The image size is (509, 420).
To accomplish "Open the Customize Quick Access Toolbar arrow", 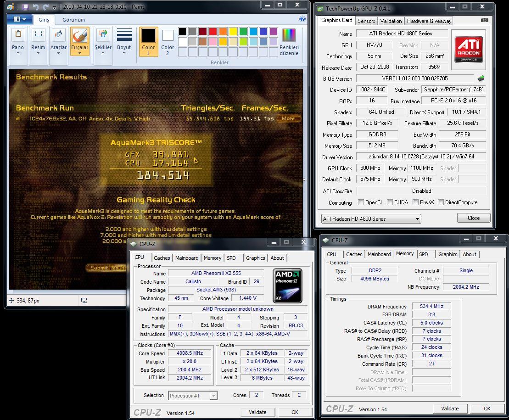I will coord(54,7).
